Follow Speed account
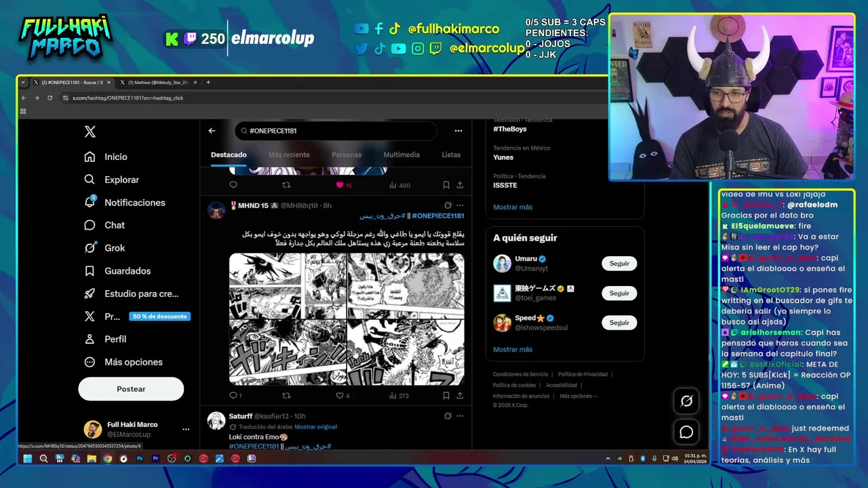 point(619,323)
